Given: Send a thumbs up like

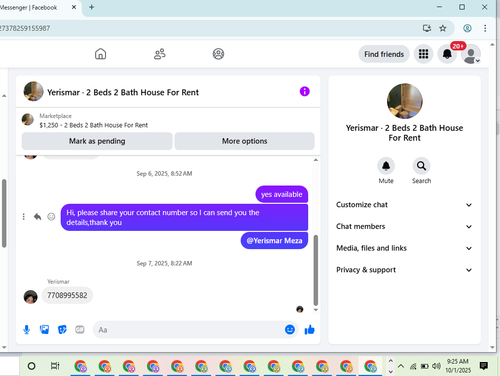Looking at the screenshot, I should [309, 330].
